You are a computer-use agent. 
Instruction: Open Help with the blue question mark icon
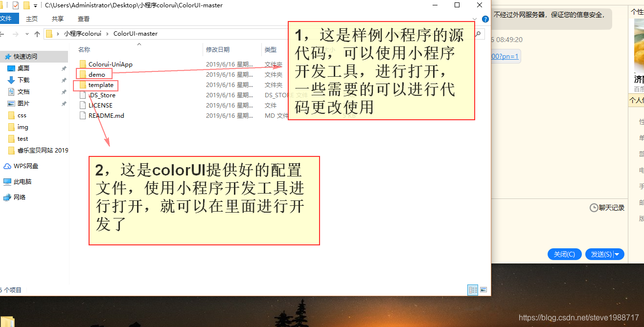point(485,19)
